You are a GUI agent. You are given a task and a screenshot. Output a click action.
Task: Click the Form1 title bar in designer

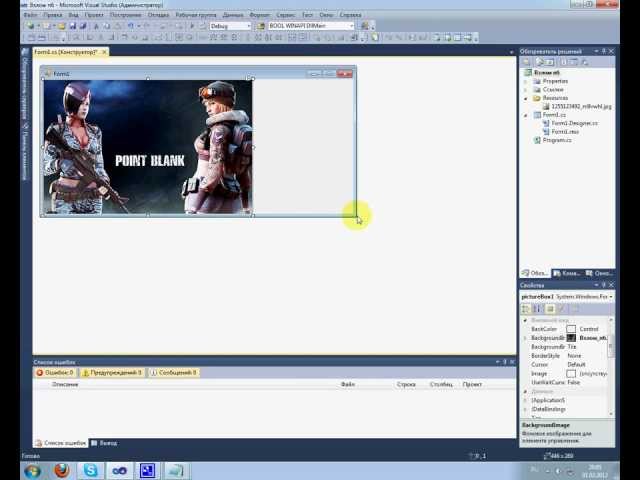pos(198,73)
